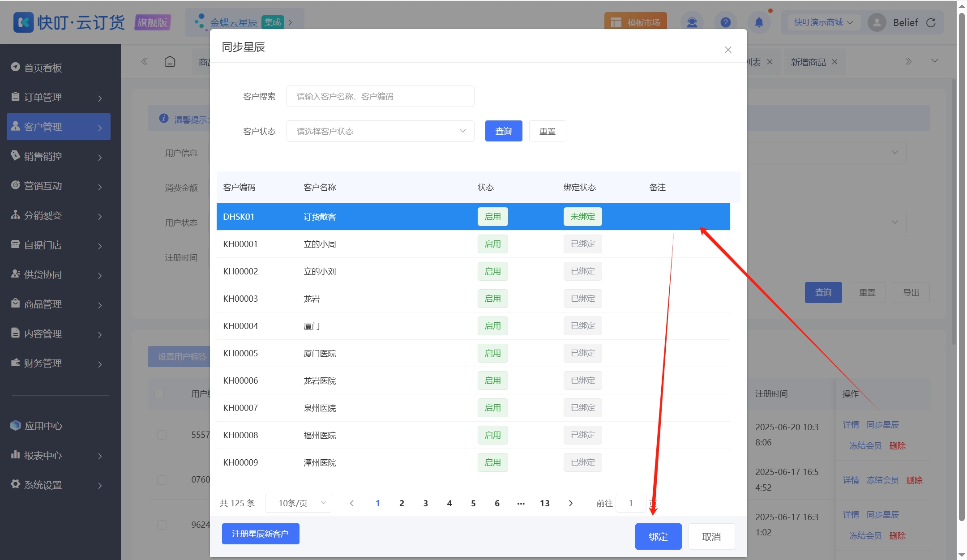Expand 营销互动 in the sidebar
This screenshot has width=967, height=560.
pos(58,186)
